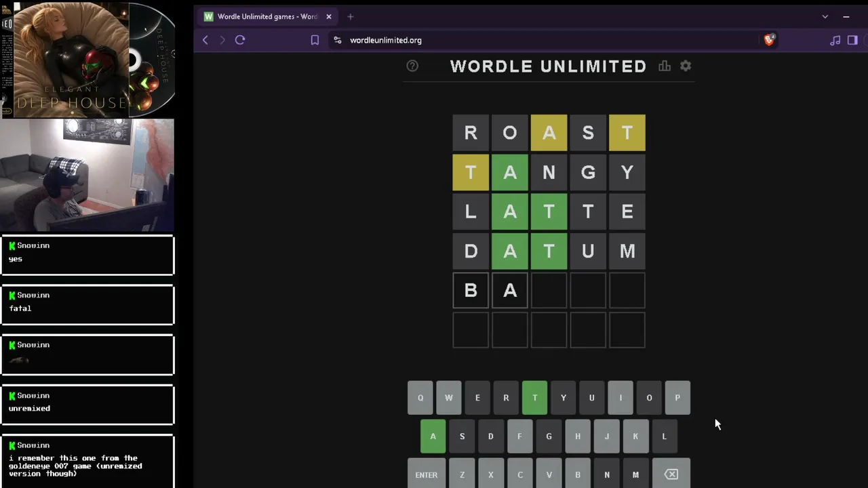This screenshot has width=868, height=488.
Task: Delete a letter with the backspace key
Action: coord(671,474)
